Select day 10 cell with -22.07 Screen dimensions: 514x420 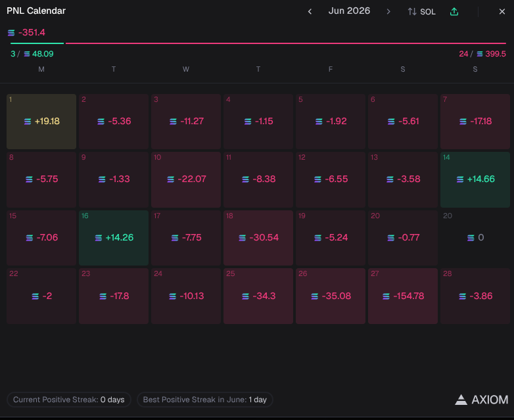click(186, 179)
